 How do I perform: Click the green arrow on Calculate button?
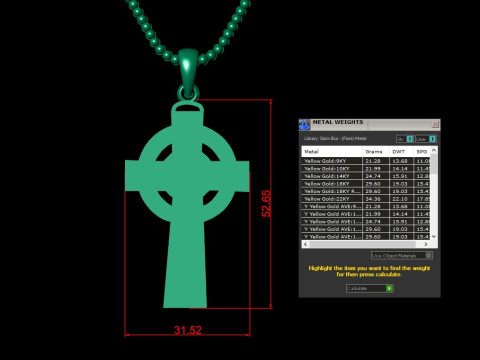[389, 288]
